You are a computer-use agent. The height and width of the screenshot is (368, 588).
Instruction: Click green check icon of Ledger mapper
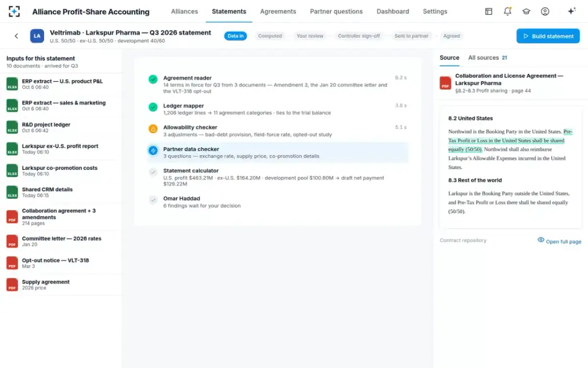click(153, 106)
